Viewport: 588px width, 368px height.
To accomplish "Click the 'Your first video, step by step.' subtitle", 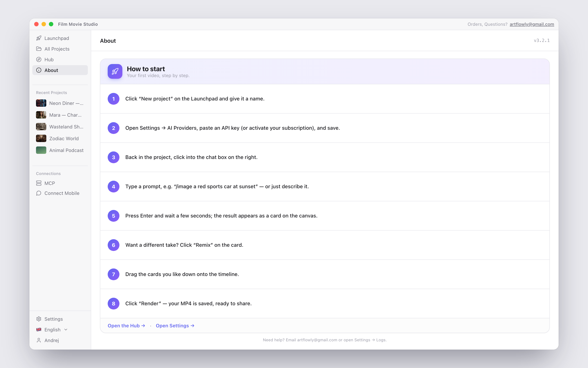I will point(158,76).
